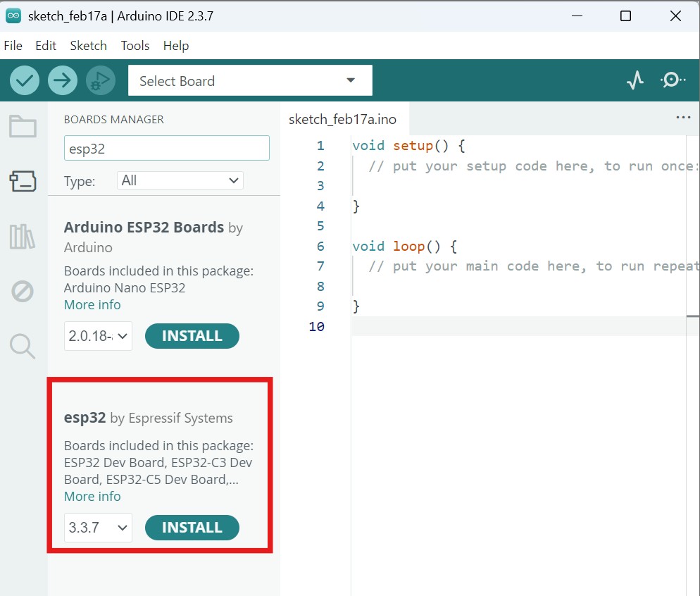700x596 pixels.
Task: Install Arduino ESP32 Boards package
Action: 192,336
